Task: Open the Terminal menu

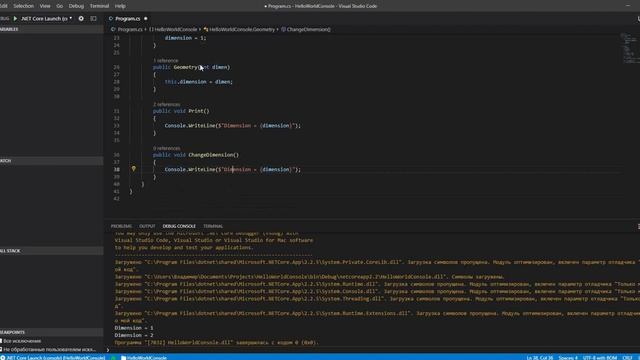Action: pyautogui.click(x=99, y=6)
